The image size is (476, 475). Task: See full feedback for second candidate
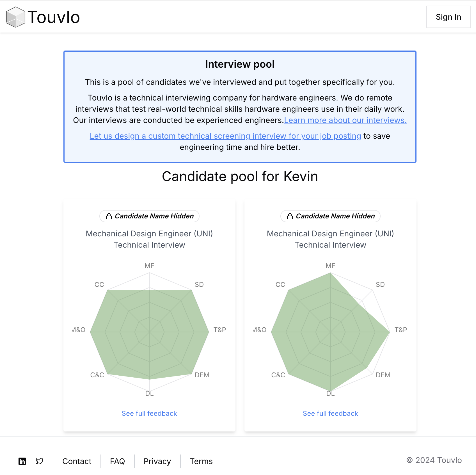[x=330, y=414]
